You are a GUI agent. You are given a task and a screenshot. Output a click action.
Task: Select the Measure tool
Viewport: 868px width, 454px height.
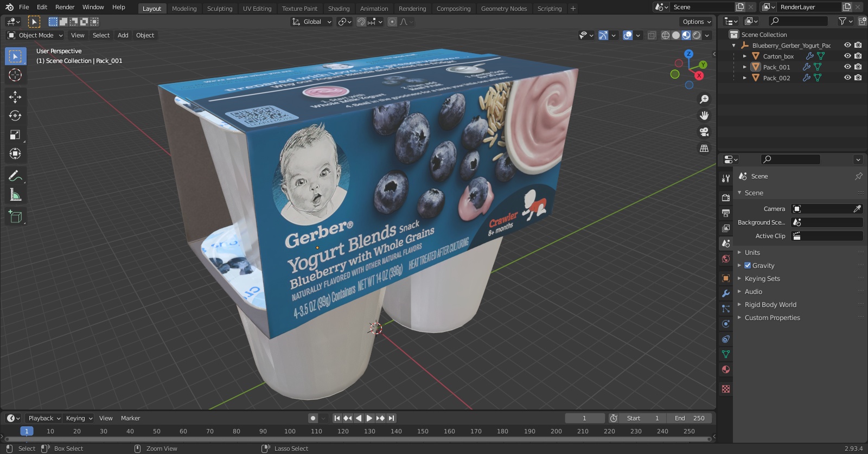pos(15,195)
